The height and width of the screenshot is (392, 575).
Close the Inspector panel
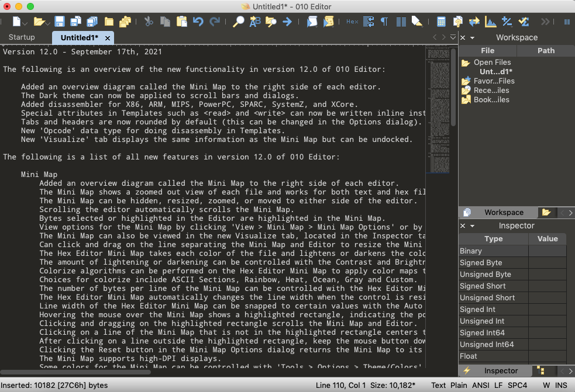(x=463, y=226)
